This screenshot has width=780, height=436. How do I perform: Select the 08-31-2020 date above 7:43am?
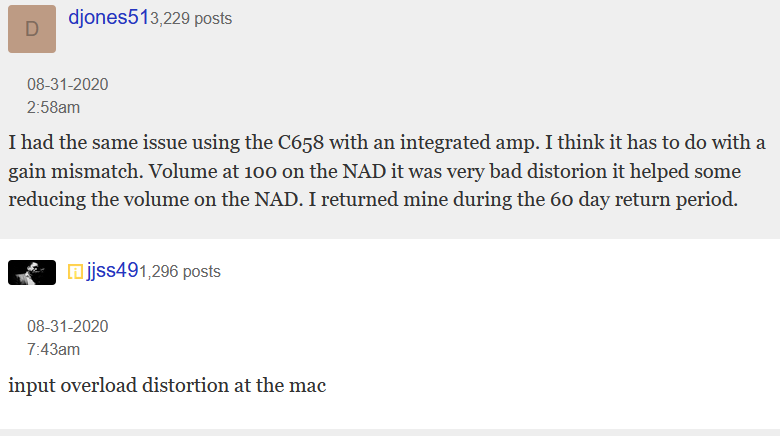click(68, 327)
